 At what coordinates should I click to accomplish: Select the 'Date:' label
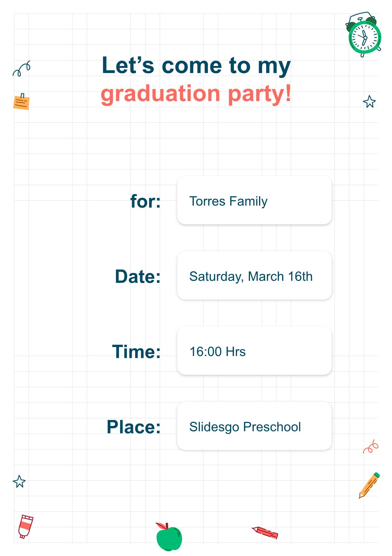coord(138,276)
